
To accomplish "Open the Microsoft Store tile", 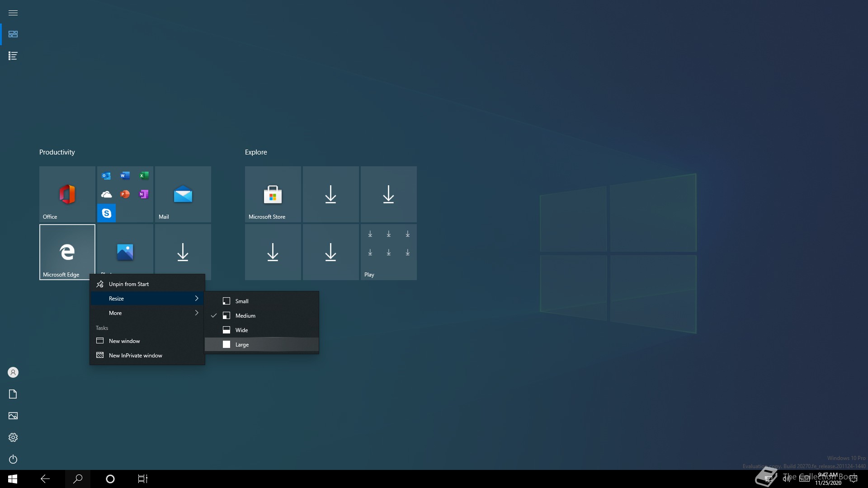I will [x=273, y=194].
